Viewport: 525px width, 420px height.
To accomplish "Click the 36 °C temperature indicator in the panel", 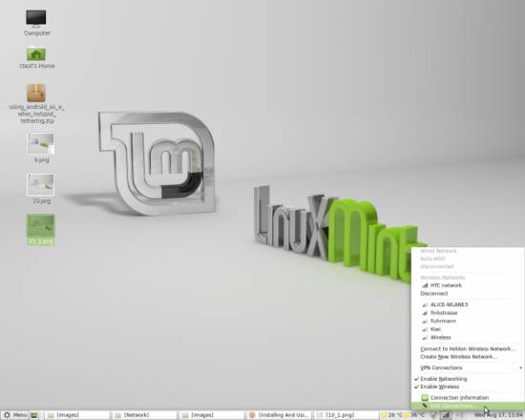I will point(414,415).
